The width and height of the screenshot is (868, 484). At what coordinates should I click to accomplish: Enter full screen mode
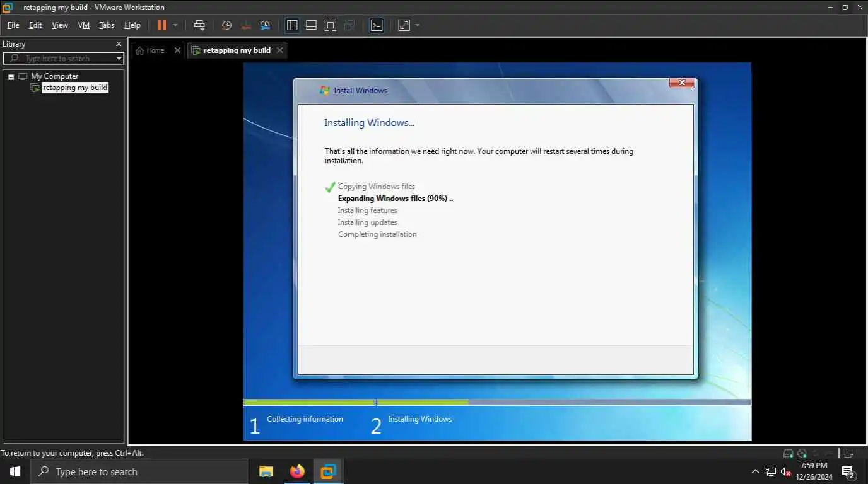[330, 25]
